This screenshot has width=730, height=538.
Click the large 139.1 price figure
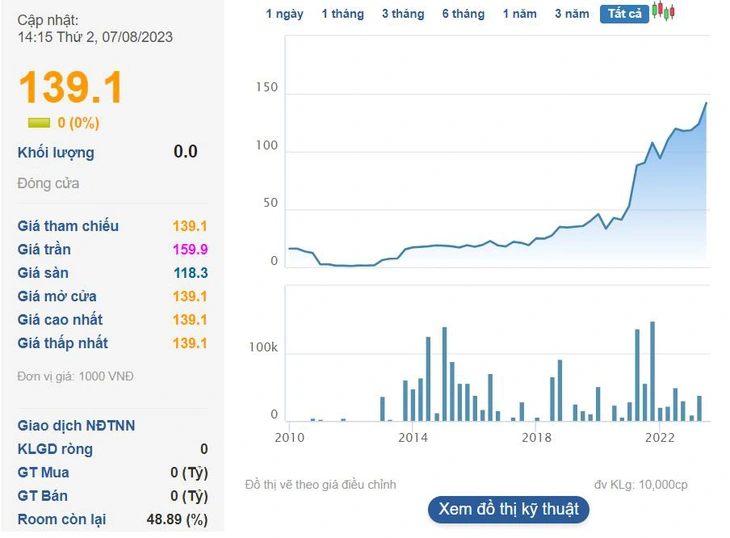coord(71,87)
